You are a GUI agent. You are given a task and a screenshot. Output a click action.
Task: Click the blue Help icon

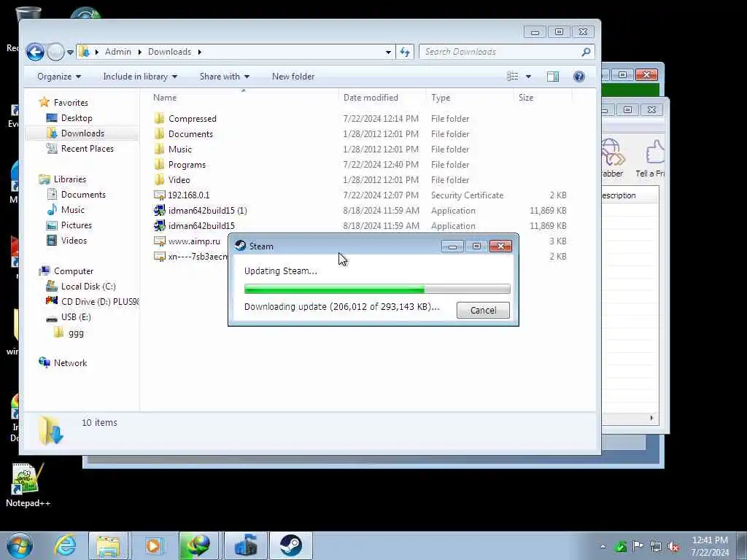pos(578,77)
